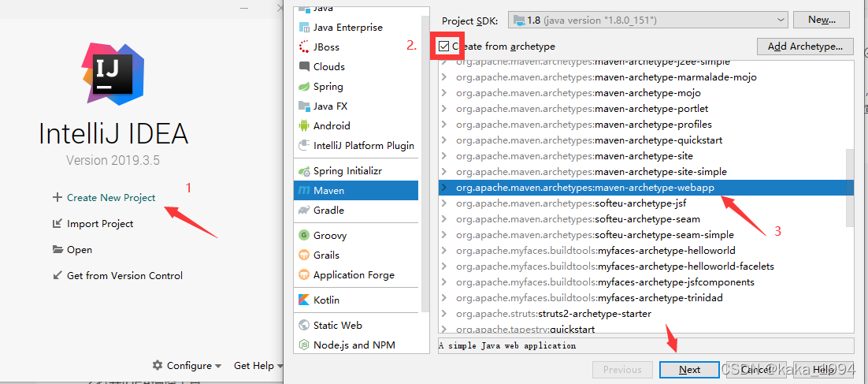
Task: Expand the softeu-archetype-jsf entry
Action: [444, 203]
